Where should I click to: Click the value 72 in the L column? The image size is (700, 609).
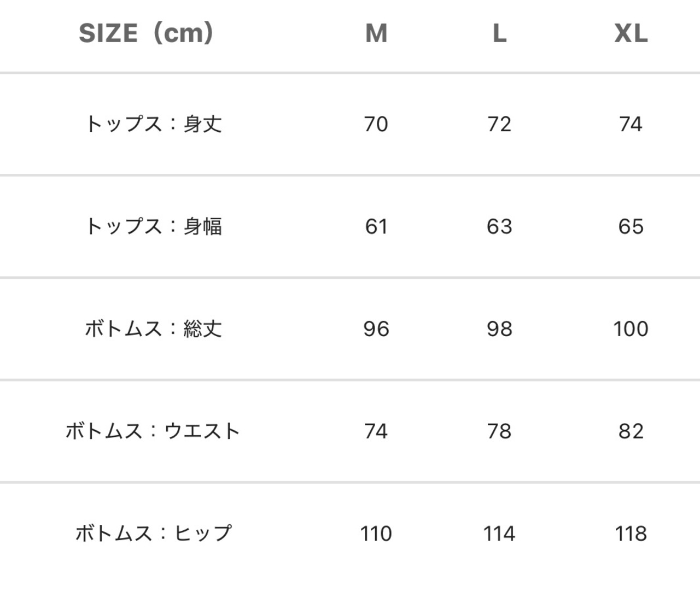pos(499,124)
